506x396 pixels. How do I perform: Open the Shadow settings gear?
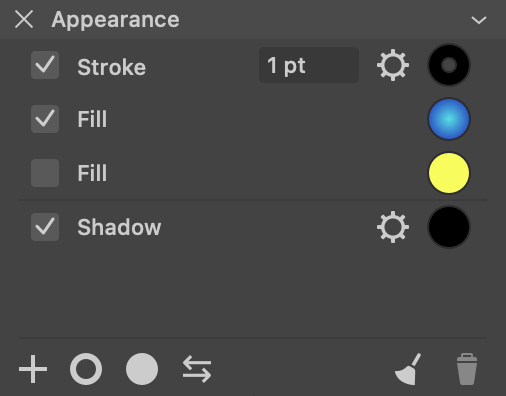(x=393, y=227)
